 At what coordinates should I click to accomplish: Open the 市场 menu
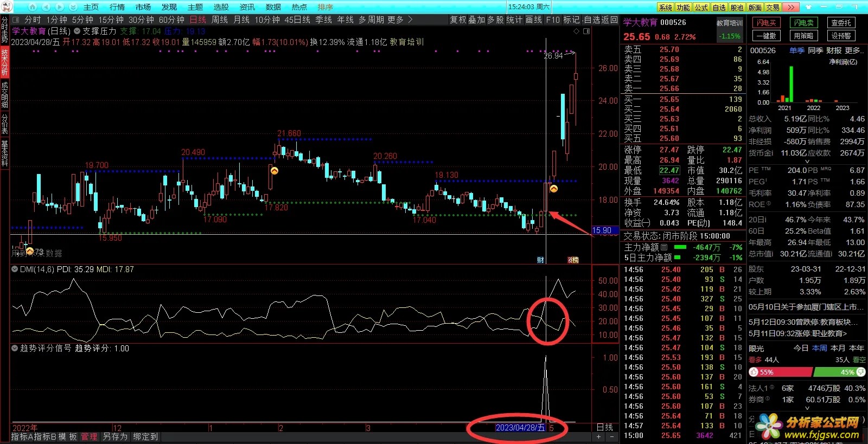tap(143, 7)
